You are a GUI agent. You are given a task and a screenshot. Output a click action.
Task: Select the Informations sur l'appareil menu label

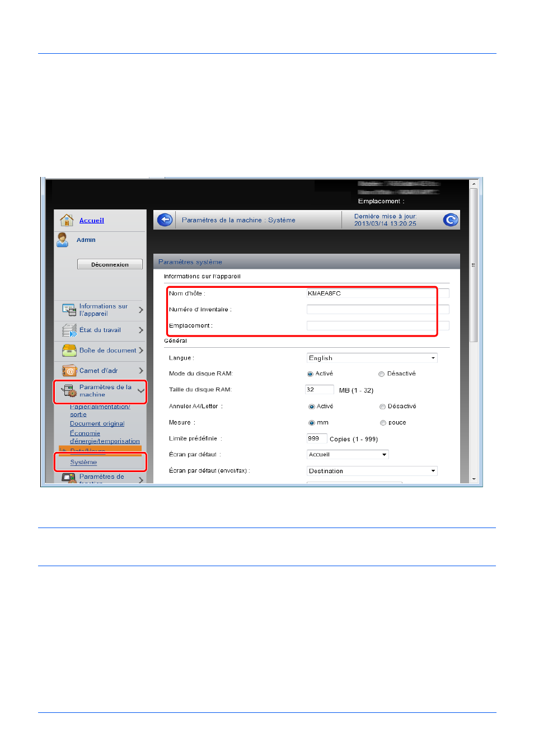tap(104, 310)
